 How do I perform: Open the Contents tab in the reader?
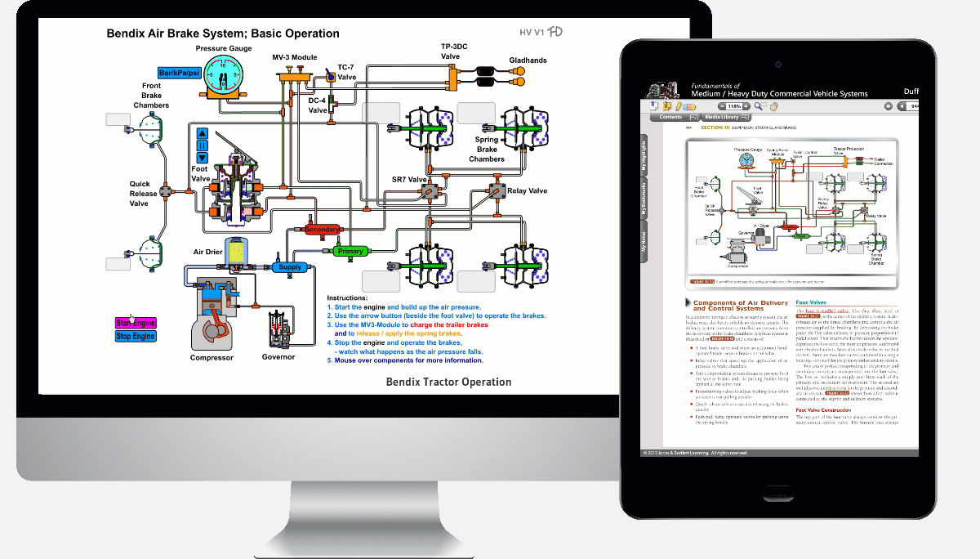pos(670,117)
